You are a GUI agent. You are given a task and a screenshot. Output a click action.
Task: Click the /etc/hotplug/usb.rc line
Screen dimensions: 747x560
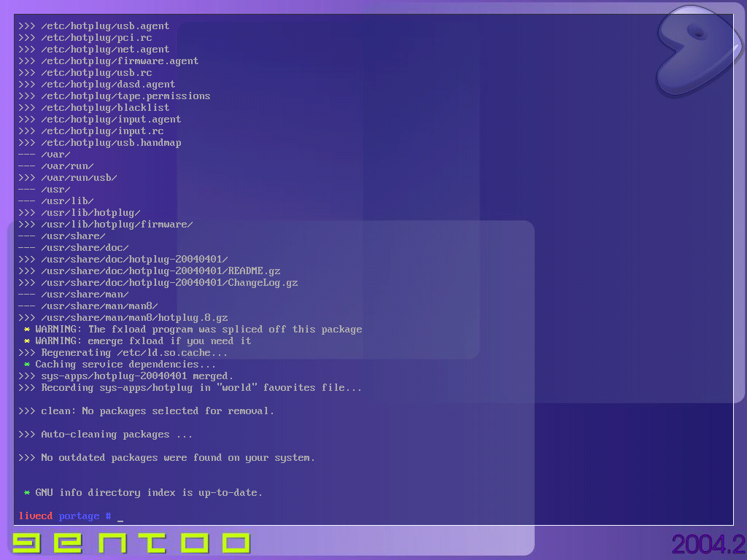[85, 73]
